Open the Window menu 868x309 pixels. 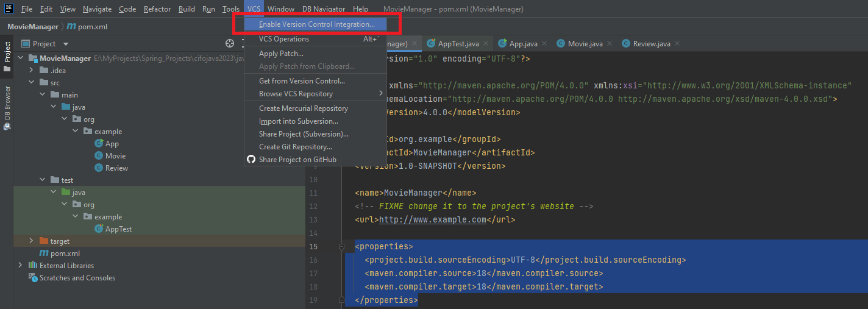click(281, 9)
